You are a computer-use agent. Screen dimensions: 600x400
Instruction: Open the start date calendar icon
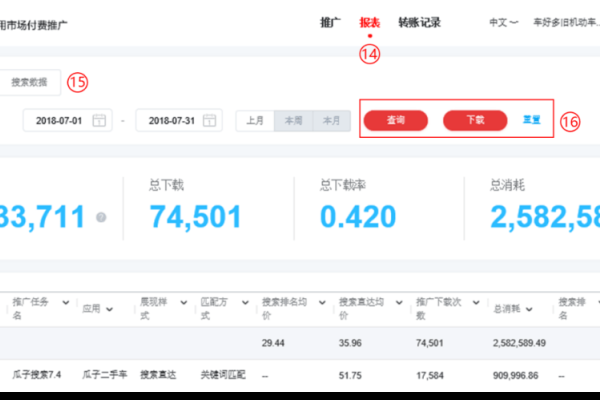click(99, 121)
